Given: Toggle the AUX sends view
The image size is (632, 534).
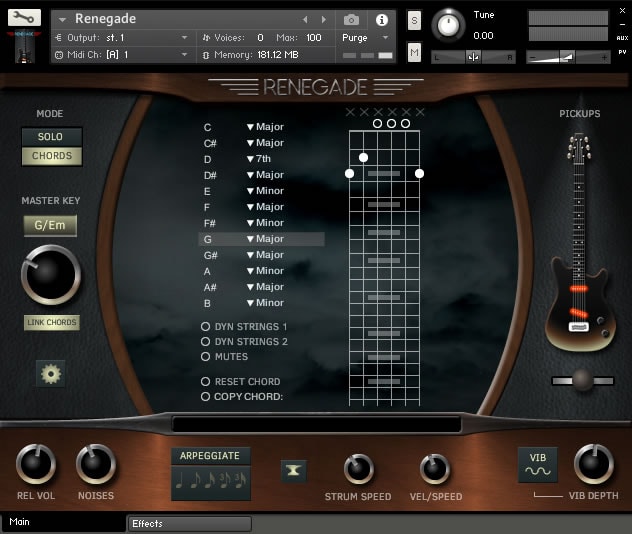Looking at the screenshot, I should (x=622, y=38).
